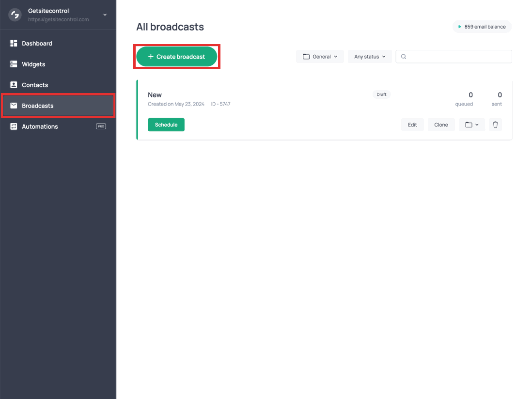Image resolution: width=532 pixels, height=399 pixels.
Task: Click Schedule on the New broadcast
Action: pos(166,125)
